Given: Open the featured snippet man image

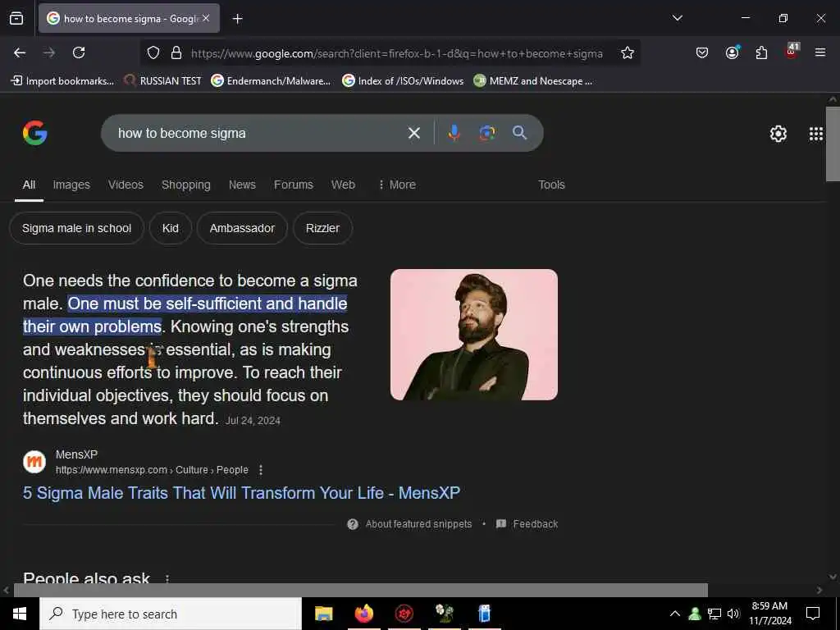Looking at the screenshot, I should click(474, 335).
